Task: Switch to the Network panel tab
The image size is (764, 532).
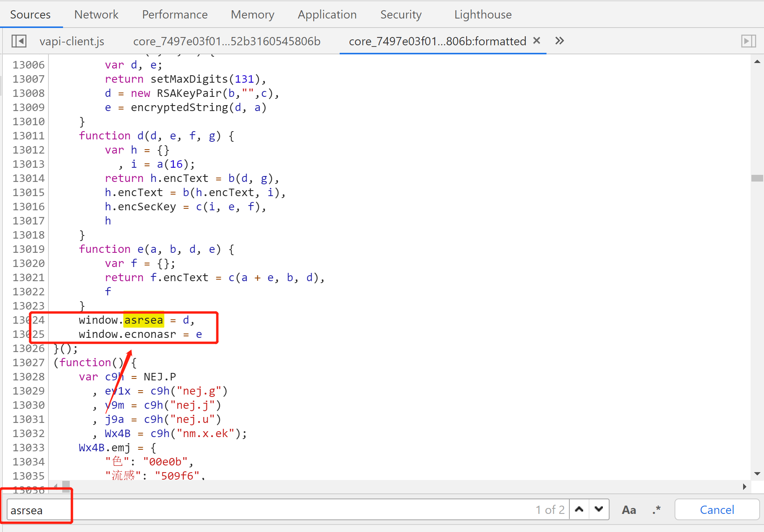Action: [x=96, y=15]
